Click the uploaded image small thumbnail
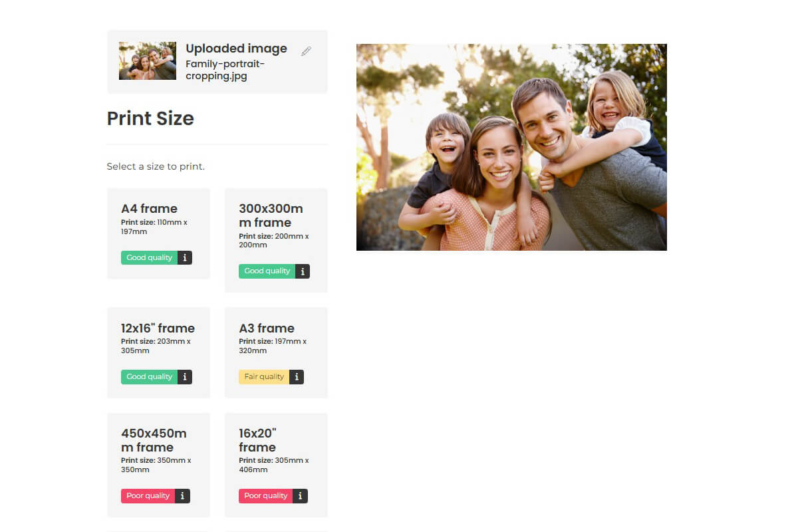The height and width of the screenshot is (532, 798). pos(148,61)
